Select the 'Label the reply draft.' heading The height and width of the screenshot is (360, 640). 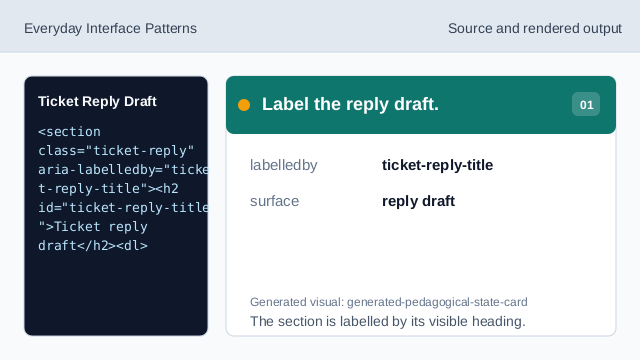click(350, 104)
